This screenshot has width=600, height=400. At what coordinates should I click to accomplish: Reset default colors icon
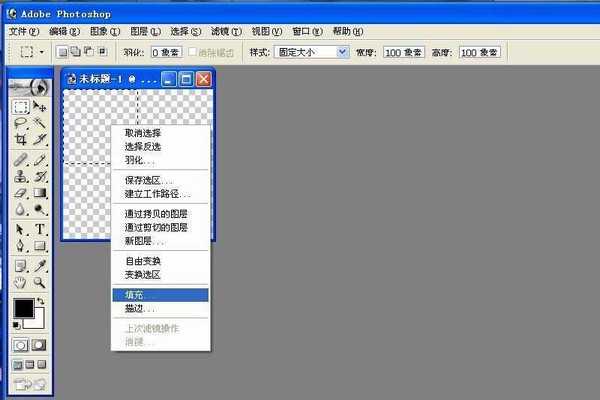point(16,325)
